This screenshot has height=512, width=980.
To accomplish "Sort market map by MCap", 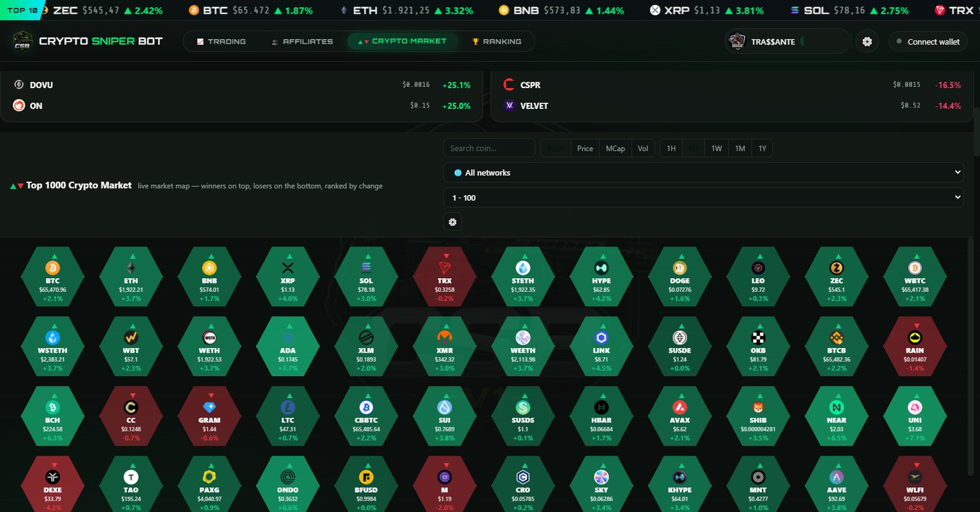I will (615, 148).
